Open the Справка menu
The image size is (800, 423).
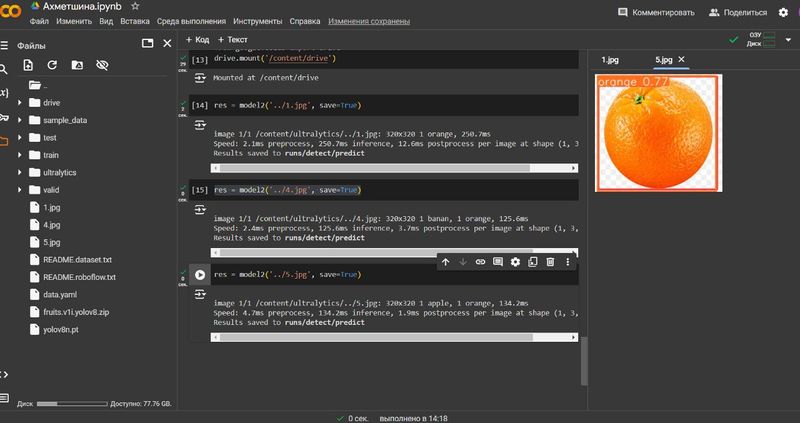coord(305,21)
